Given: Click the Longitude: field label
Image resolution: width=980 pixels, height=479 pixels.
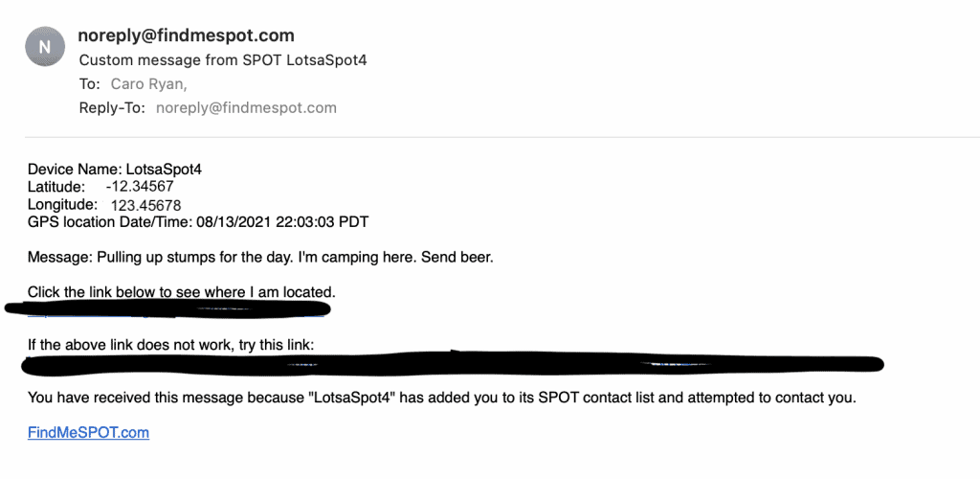Looking at the screenshot, I should (62, 204).
